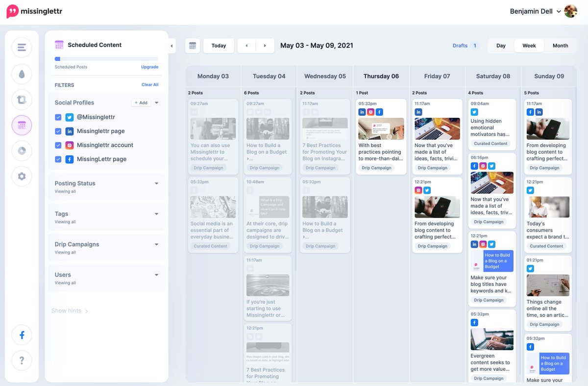Open Sunday 12:21pm post 'Today's consumers'
Viewport: 588px width, 386px height.
(548, 214)
